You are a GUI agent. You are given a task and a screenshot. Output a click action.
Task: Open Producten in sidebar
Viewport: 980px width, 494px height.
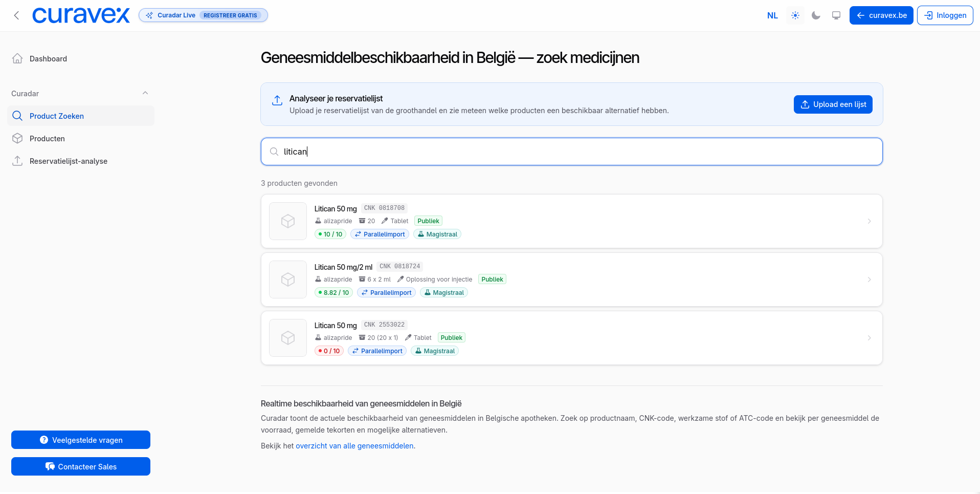click(x=81, y=138)
